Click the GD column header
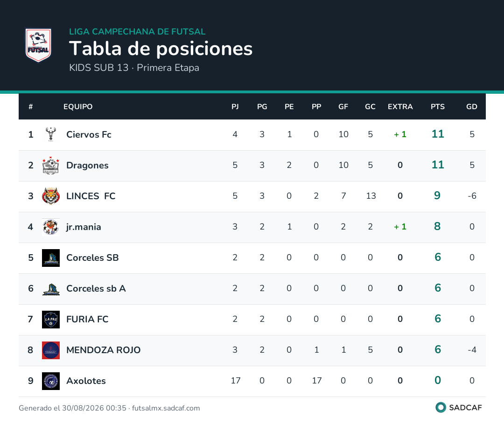The image size is (504, 432). (471, 107)
